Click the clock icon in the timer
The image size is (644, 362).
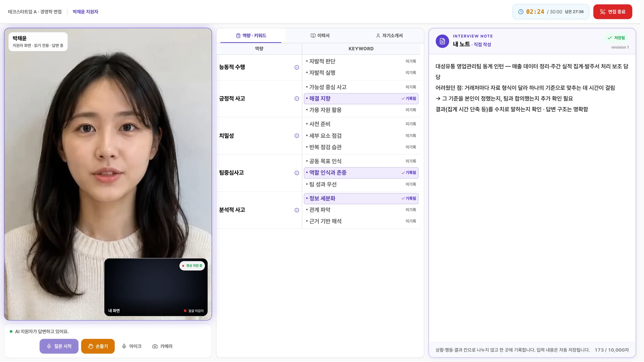(521, 12)
